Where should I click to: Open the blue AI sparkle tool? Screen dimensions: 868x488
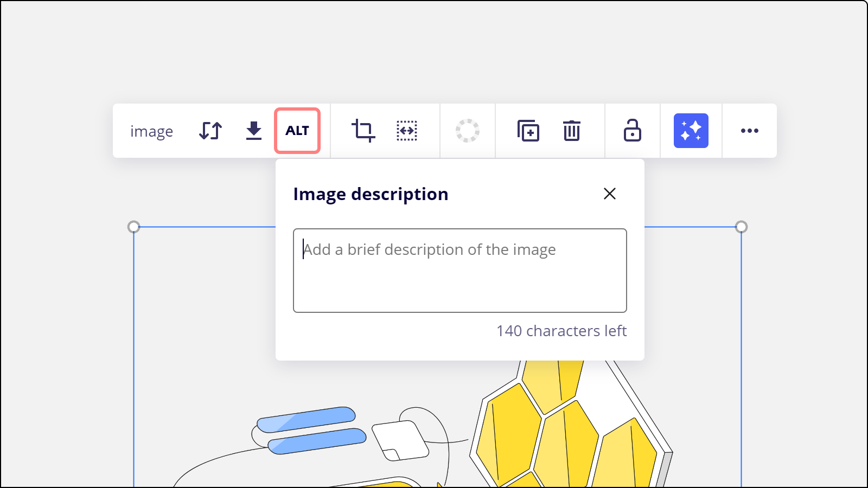(x=691, y=131)
